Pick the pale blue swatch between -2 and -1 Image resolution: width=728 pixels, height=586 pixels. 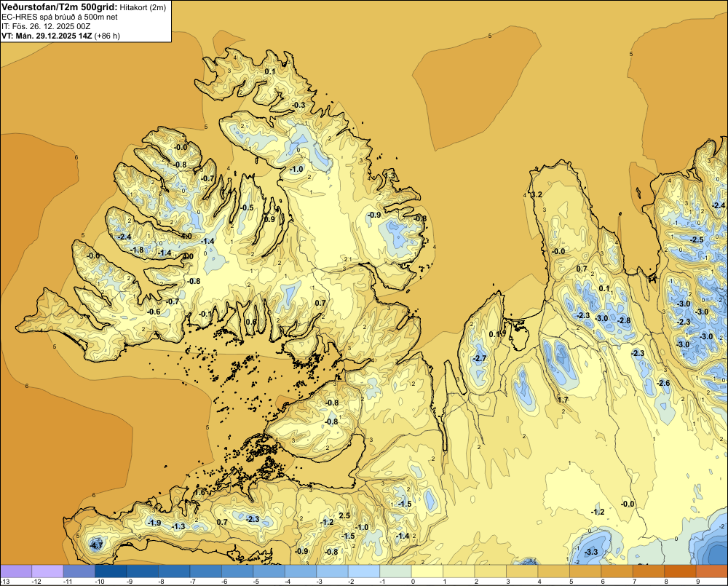(364, 571)
